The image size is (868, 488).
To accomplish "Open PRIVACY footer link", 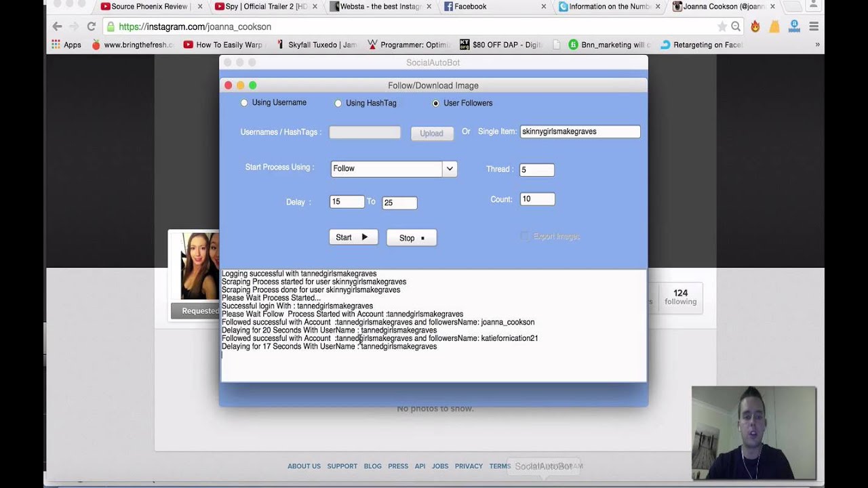I will [469, 466].
